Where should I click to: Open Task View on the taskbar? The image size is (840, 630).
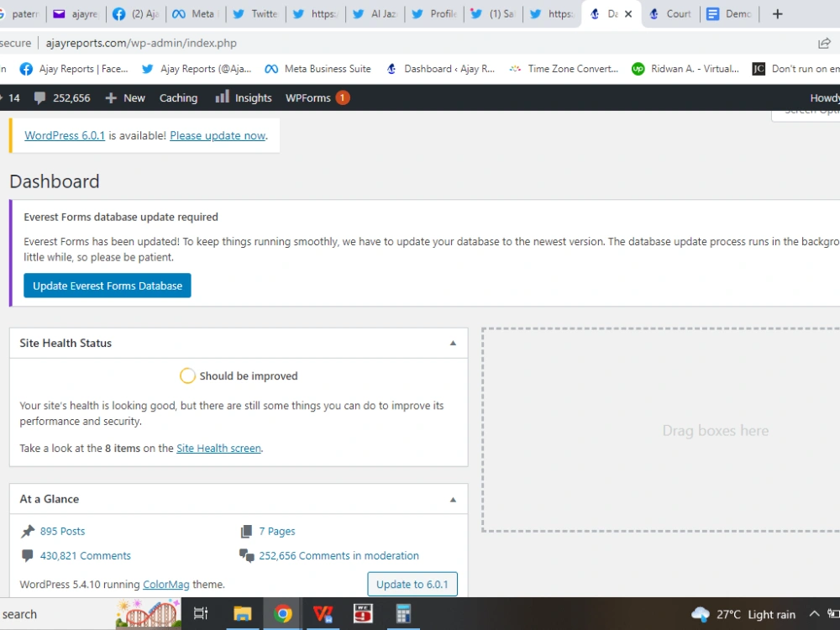[201, 613]
